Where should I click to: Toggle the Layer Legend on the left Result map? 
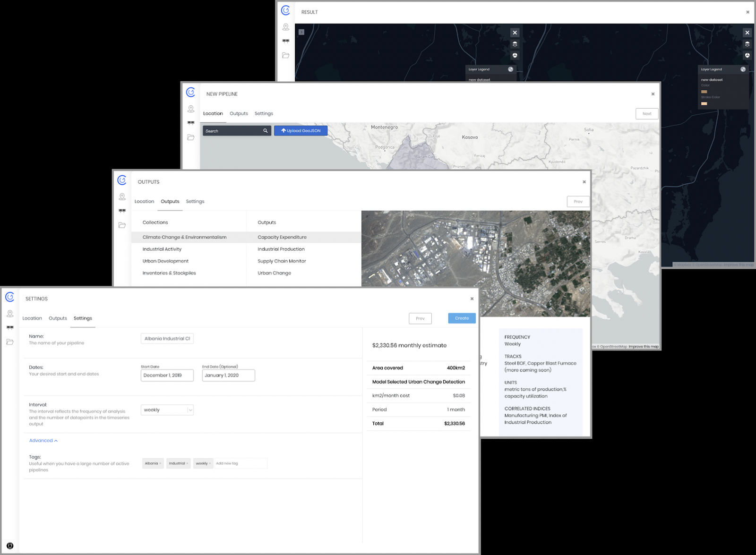coord(510,69)
